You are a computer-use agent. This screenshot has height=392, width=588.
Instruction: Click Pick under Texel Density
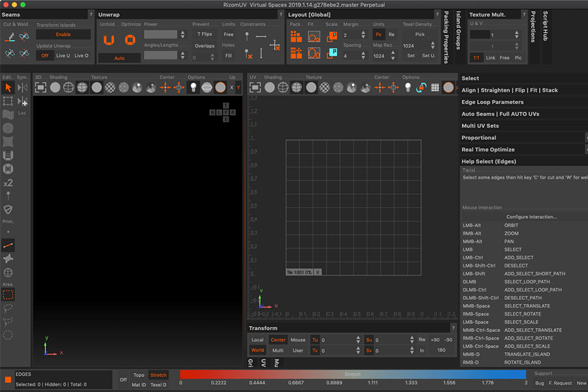coord(419,35)
